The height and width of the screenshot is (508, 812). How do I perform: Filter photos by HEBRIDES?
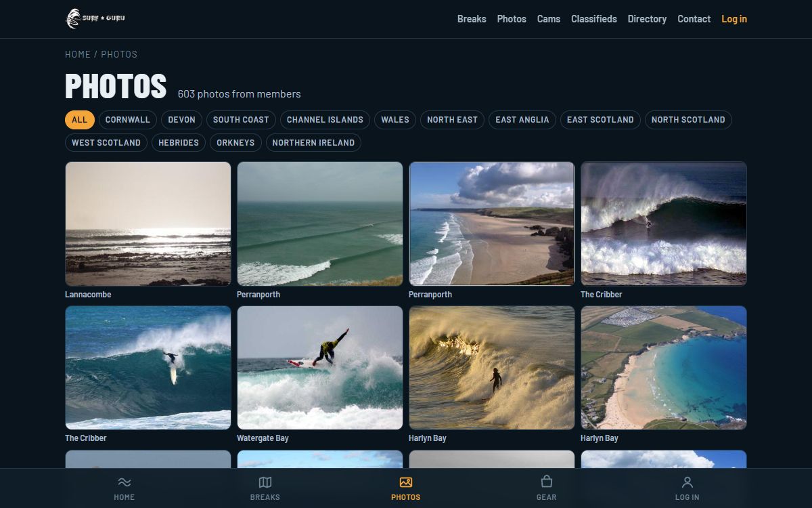[x=179, y=143]
